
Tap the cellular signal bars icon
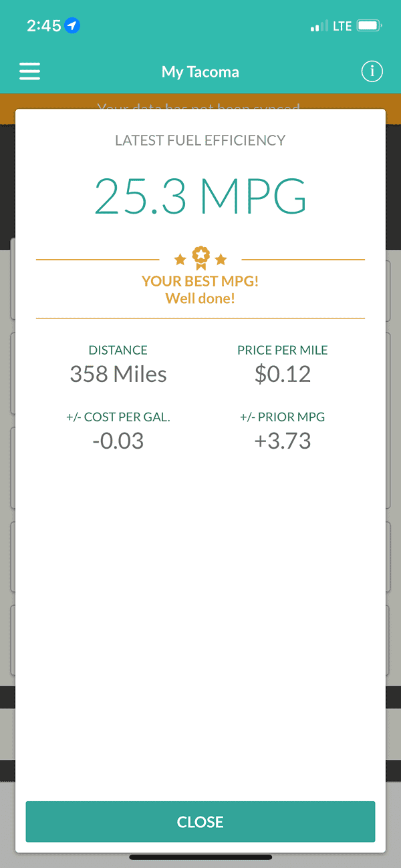click(319, 27)
